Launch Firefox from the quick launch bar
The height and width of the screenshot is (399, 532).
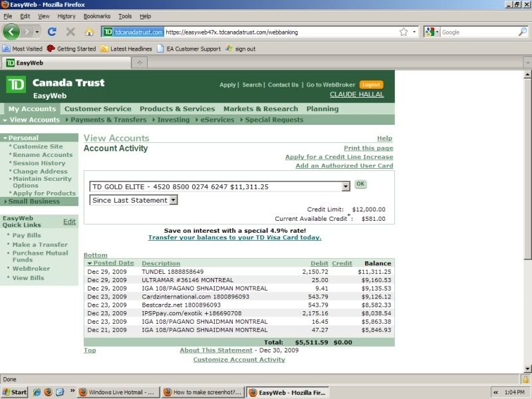48,392
